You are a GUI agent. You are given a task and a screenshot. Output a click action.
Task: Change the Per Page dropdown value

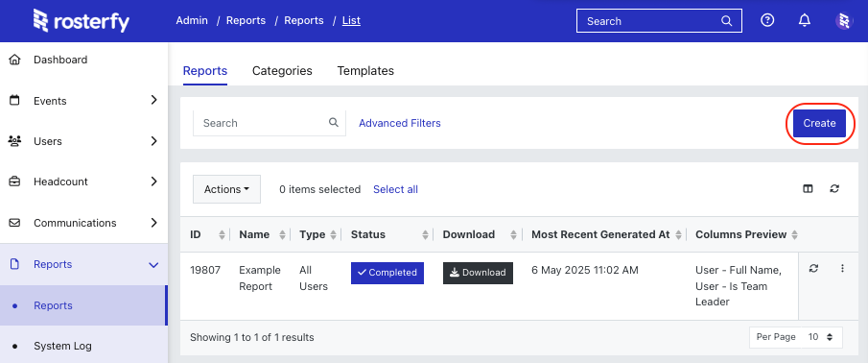pyautogui.click(x=820, y=337)
